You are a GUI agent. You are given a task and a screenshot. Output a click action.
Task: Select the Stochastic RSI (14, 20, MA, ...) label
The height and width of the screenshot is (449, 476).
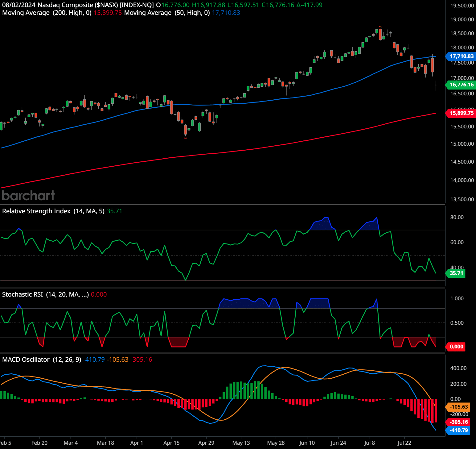pos(45,294)
